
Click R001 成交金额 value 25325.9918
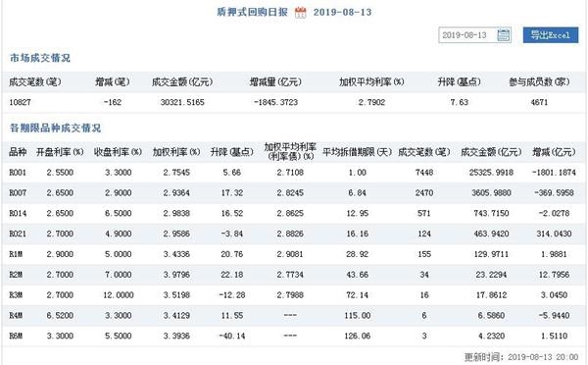click(x=491, y=173)
